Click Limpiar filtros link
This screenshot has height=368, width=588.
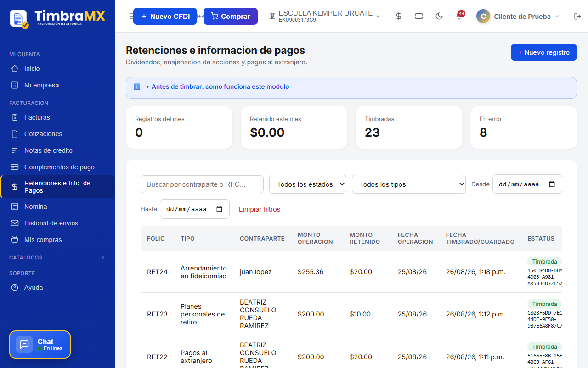[260, 209]
